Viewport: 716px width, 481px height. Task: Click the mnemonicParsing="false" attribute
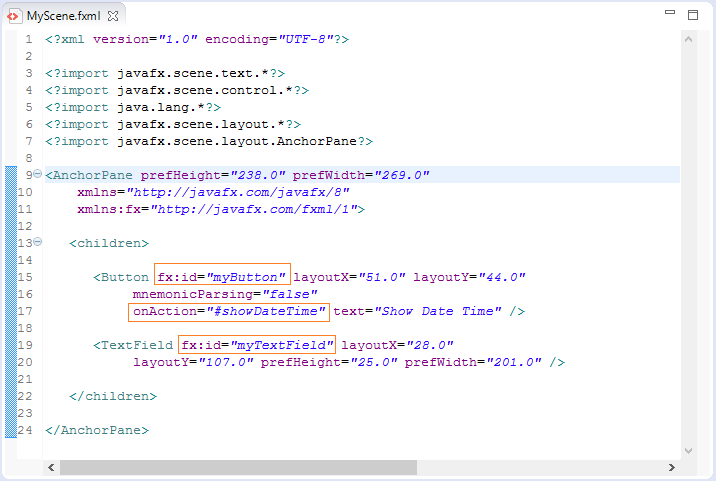(x=225, y=294)
